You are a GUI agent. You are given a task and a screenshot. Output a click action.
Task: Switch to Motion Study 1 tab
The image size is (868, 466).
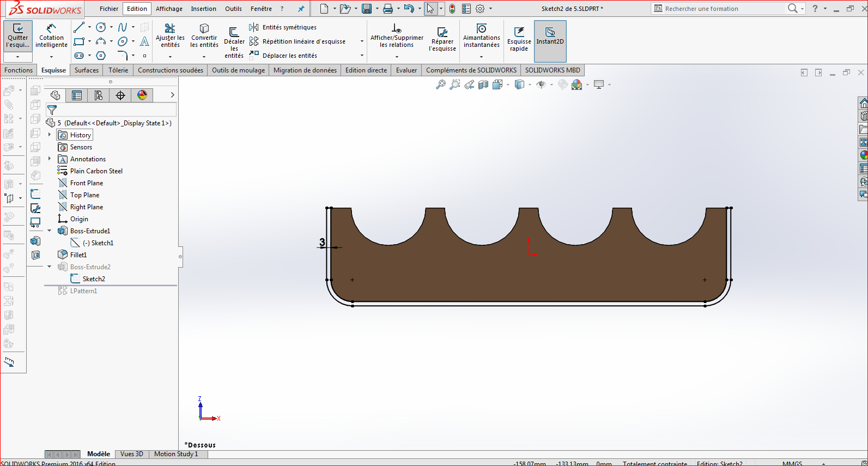[176, 454]
